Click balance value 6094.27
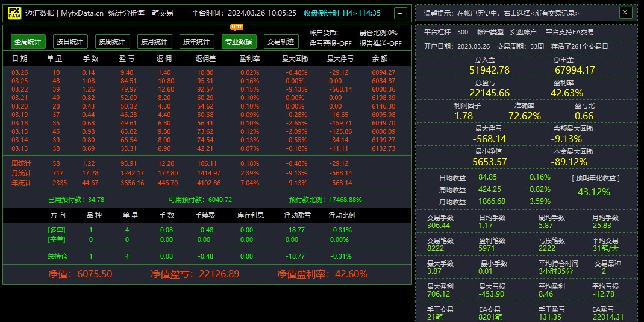This screenshot has width=644, height=322. tap(383, 72)
